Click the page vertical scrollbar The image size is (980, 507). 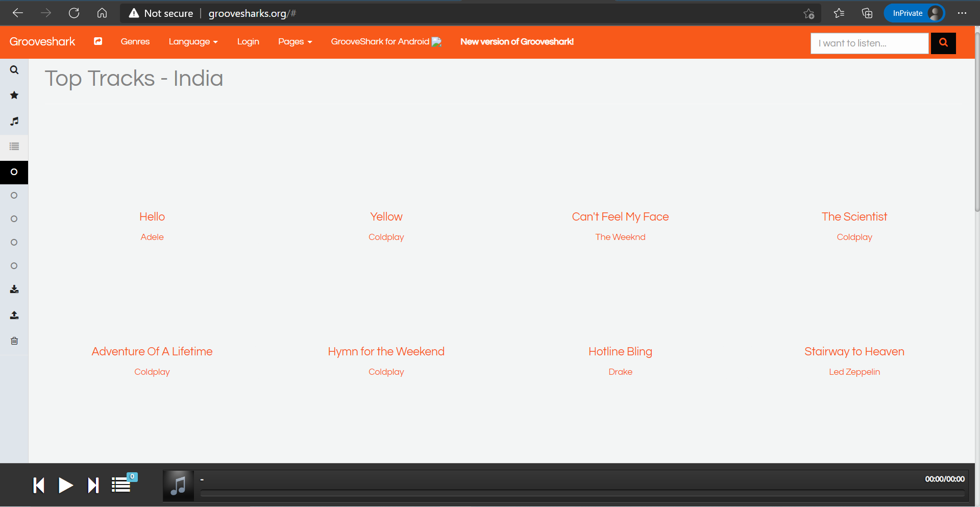pyautogui.click(x=977, y=123)
